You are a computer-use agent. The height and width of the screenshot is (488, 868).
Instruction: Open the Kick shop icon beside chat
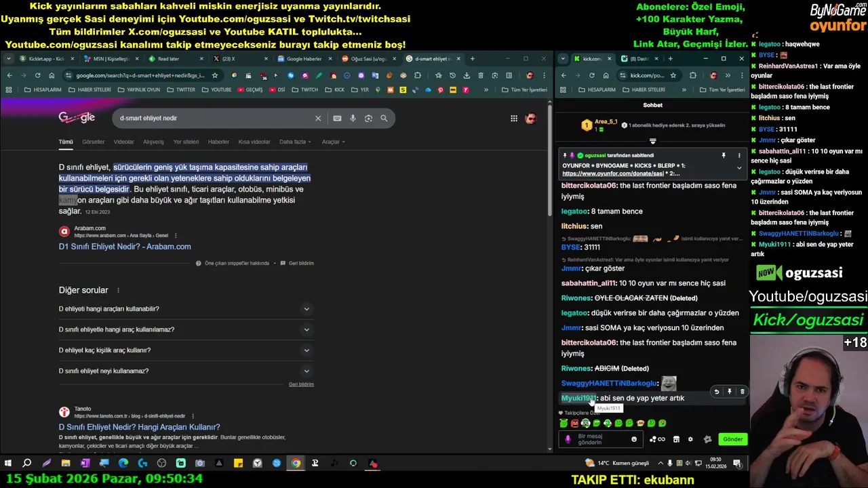[676, 439]
